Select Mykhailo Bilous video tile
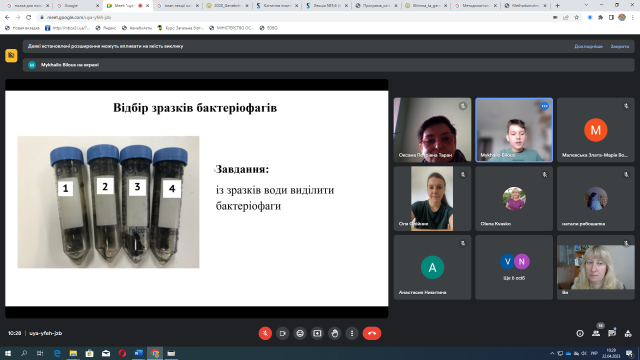This screenshot has width=640, height=360. click(514, 130)
